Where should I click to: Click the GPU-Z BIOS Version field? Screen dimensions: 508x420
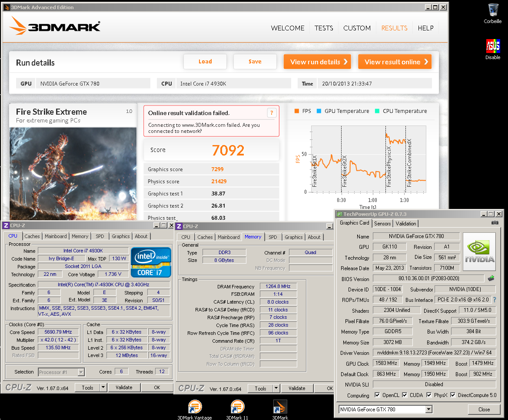(x=429, y=278)
